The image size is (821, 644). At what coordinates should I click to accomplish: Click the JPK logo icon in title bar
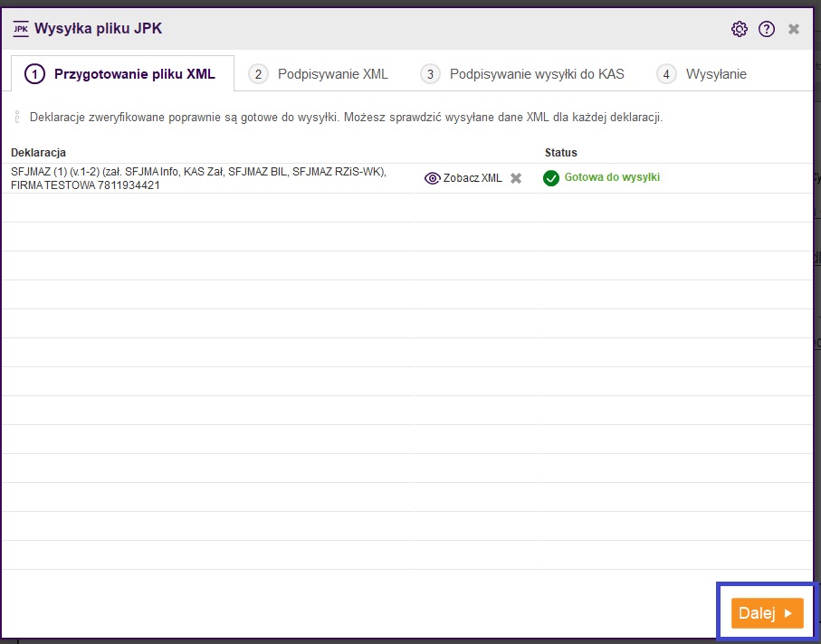tap(21, 29)
